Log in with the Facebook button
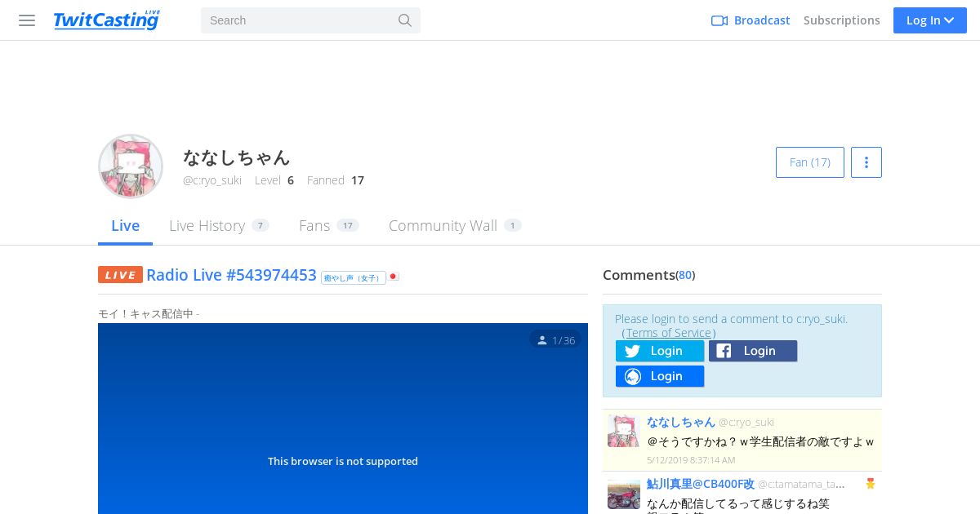This screenshot has height=514, width=980. [753, 351]
